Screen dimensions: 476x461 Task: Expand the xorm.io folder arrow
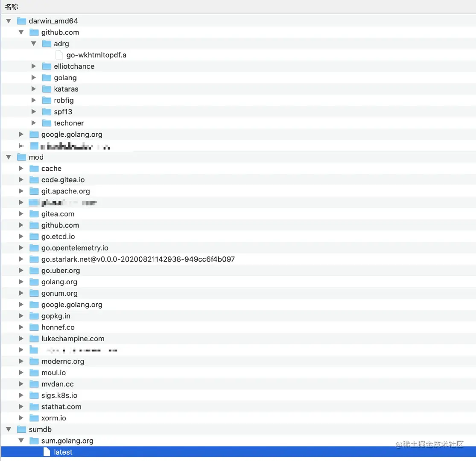click(x=21, y=418)
